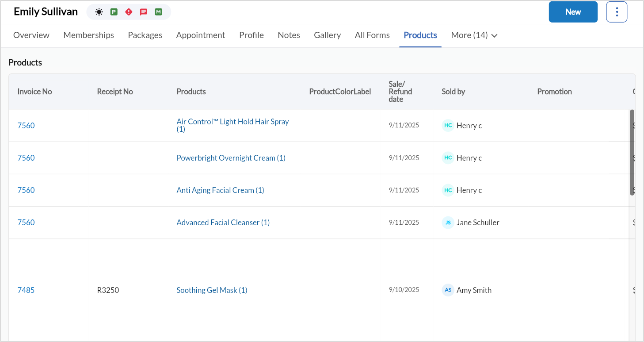Click the red message note icon
Viewport: 644px width, 342px height.
[x=144, y=12]
